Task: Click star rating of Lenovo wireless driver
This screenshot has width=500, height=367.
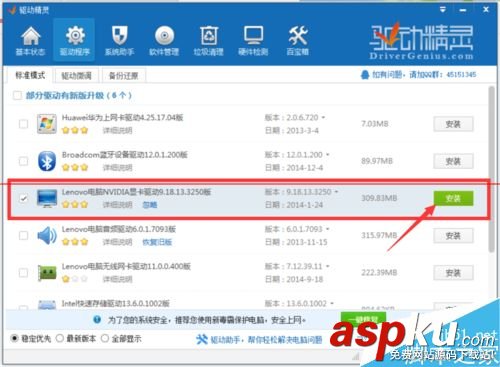Action: (75, 279)
